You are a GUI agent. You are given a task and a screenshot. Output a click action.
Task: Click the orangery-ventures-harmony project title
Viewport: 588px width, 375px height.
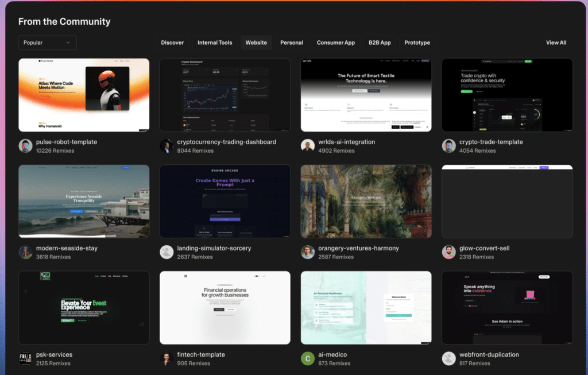coord(358,248)
